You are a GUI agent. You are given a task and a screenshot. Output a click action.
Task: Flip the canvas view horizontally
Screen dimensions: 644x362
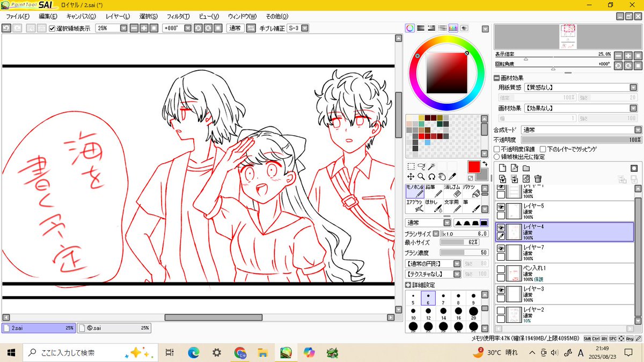250,28
